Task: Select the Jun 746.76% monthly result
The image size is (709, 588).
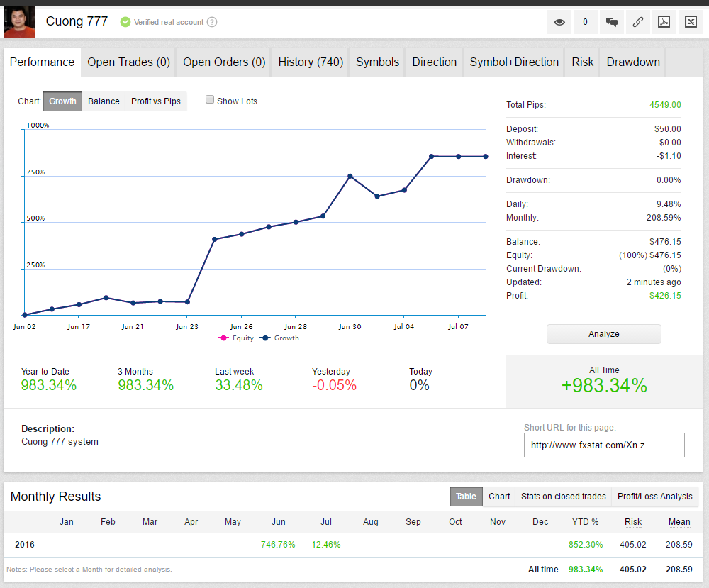Action: coord(279,545)
